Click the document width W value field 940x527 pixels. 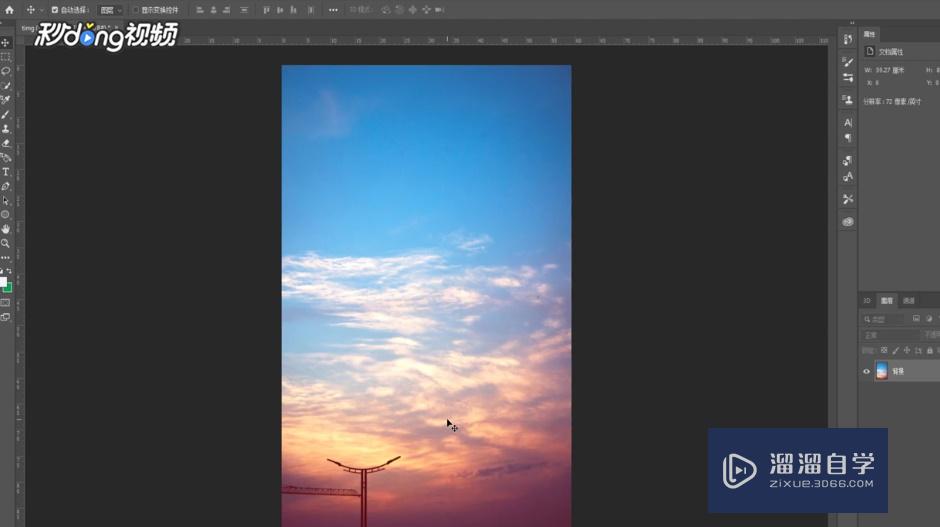coord(889,70)
